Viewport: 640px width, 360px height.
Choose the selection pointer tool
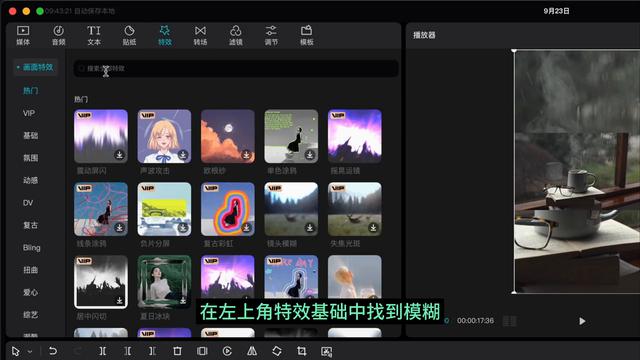click(16, 351)
